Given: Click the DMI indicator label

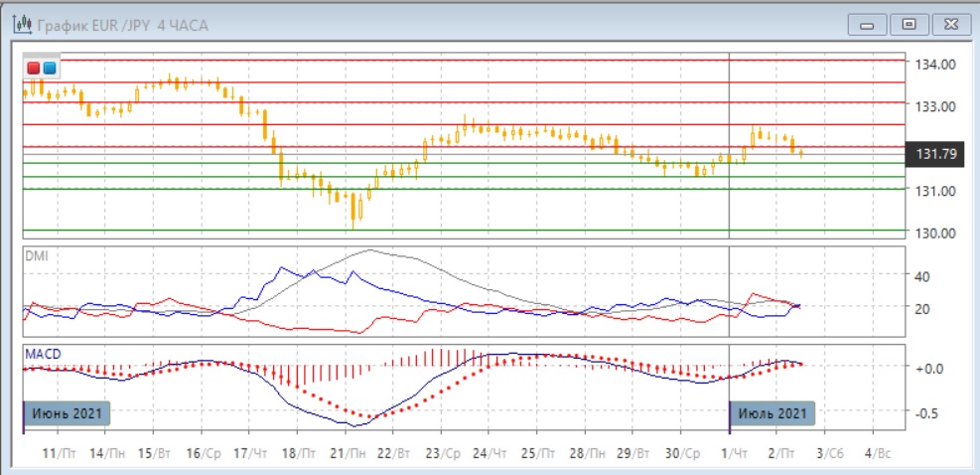Looking at the screenshot, I should 36,255.
